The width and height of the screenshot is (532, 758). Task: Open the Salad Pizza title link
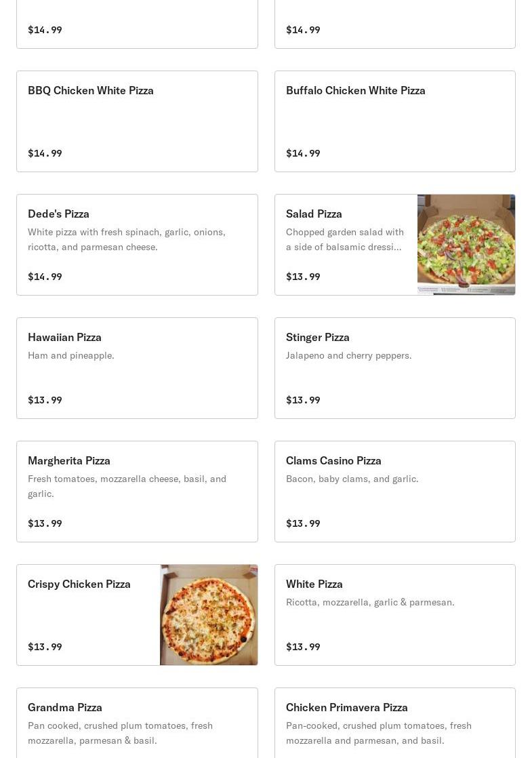(314, 214)
